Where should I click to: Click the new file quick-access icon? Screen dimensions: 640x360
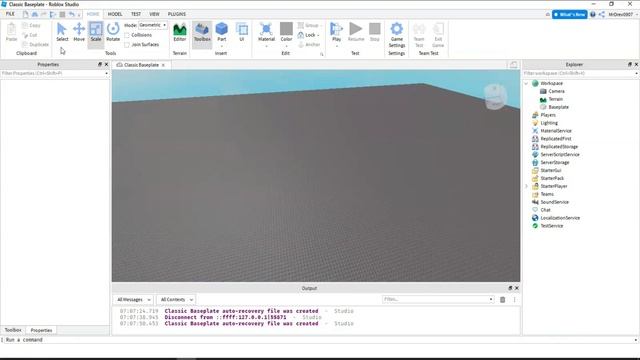coord(25,14)
